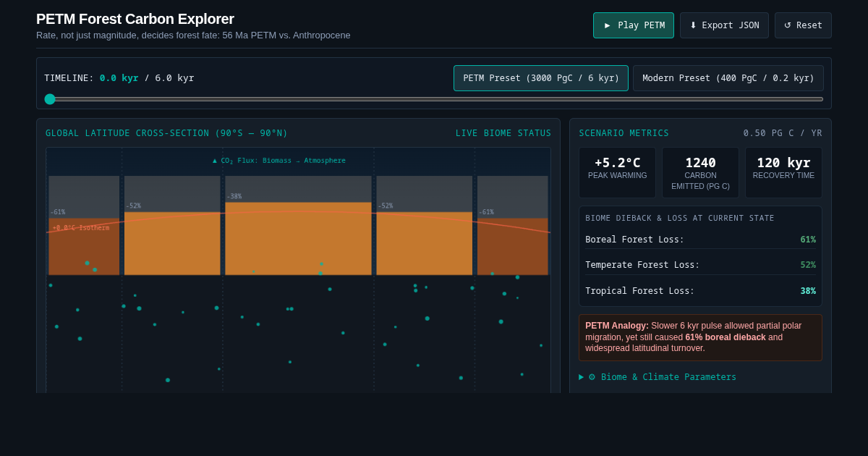Select Modern Preset (400 PgC / 0.2 kyr)
Image resolution: width=868 pixels, height=456 pixels.
coord(728,78)
